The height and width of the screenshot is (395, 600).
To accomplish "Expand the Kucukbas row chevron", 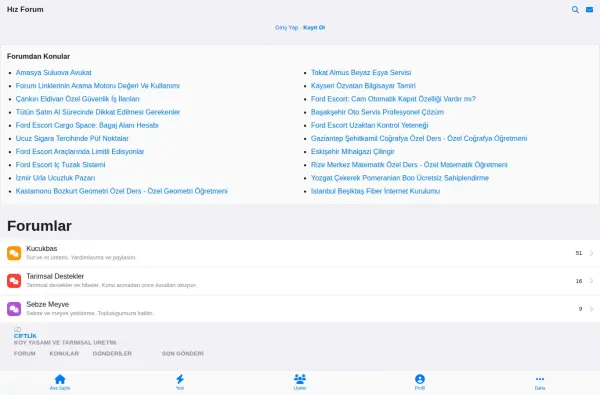I will coord(591,253).
